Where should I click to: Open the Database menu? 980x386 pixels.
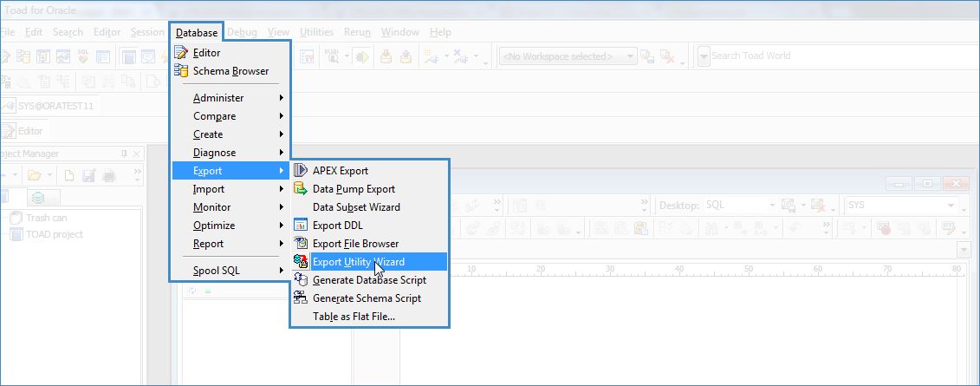(197, 33)
